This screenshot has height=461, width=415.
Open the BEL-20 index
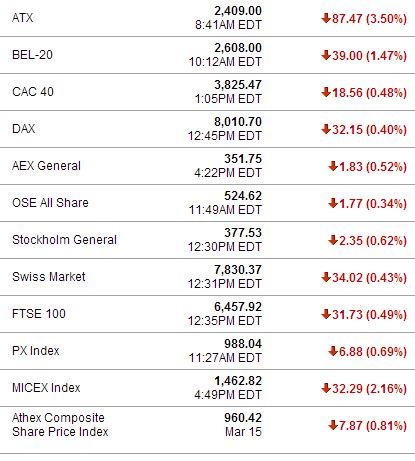pyautogui.click(x=32, y=55)
